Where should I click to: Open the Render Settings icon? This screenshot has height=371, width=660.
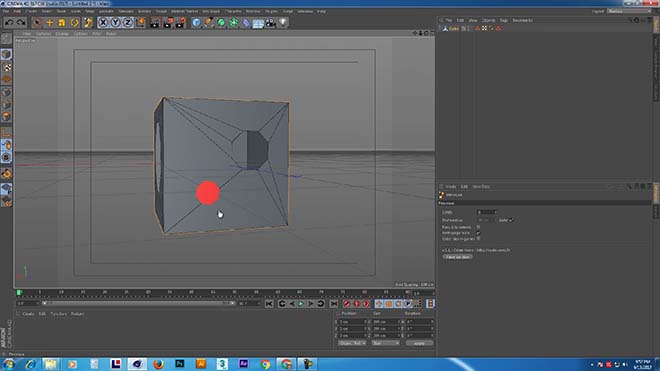pos(181,23)
